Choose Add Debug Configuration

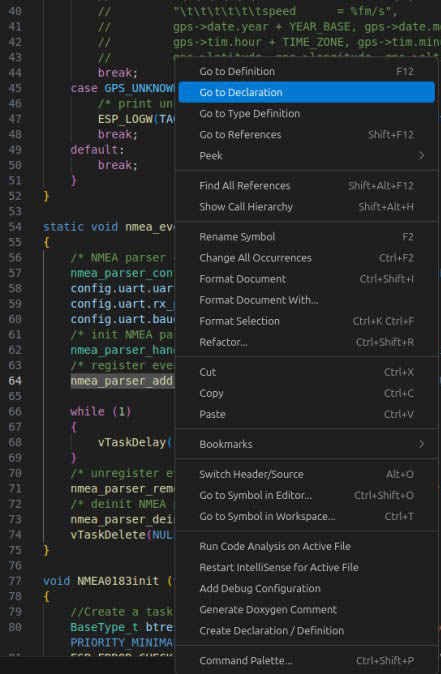pyautogui.click(x=306, y=589)
